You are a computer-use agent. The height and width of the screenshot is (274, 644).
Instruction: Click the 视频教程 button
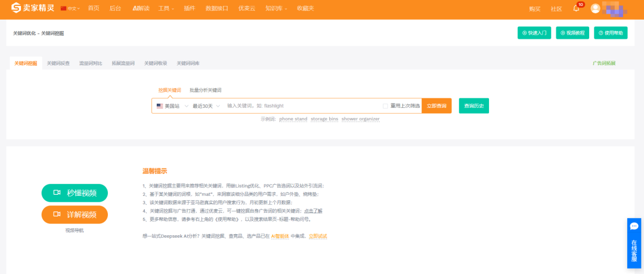(572, 33)
